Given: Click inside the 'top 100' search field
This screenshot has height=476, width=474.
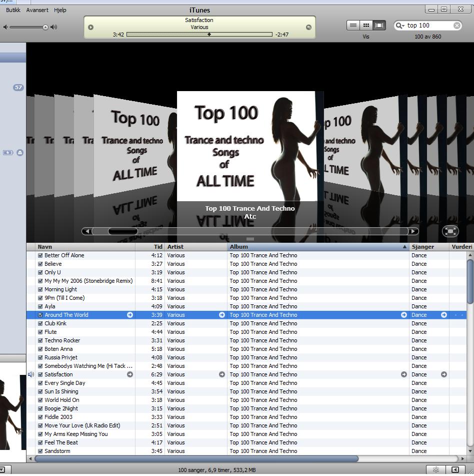Looking at the screenshot, I should [x=429, y=26].
